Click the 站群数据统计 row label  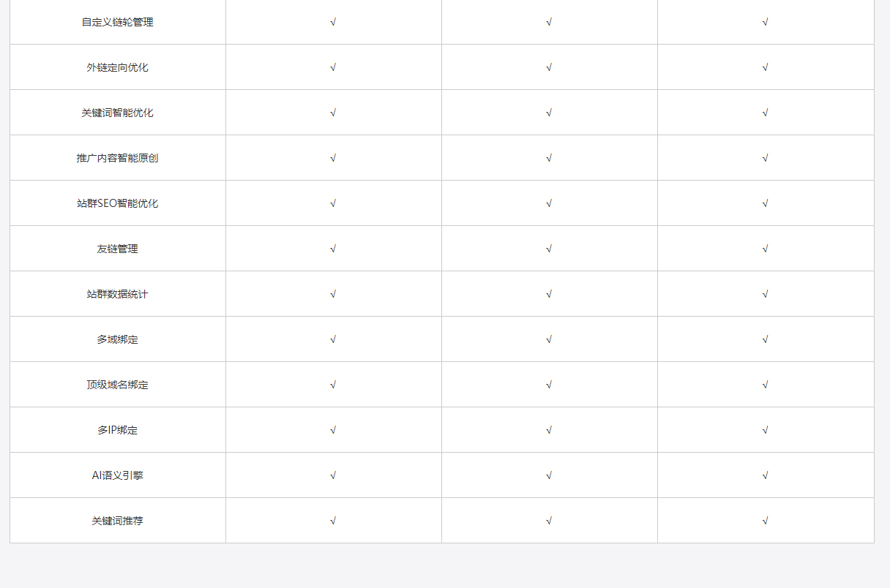(117, 294)
